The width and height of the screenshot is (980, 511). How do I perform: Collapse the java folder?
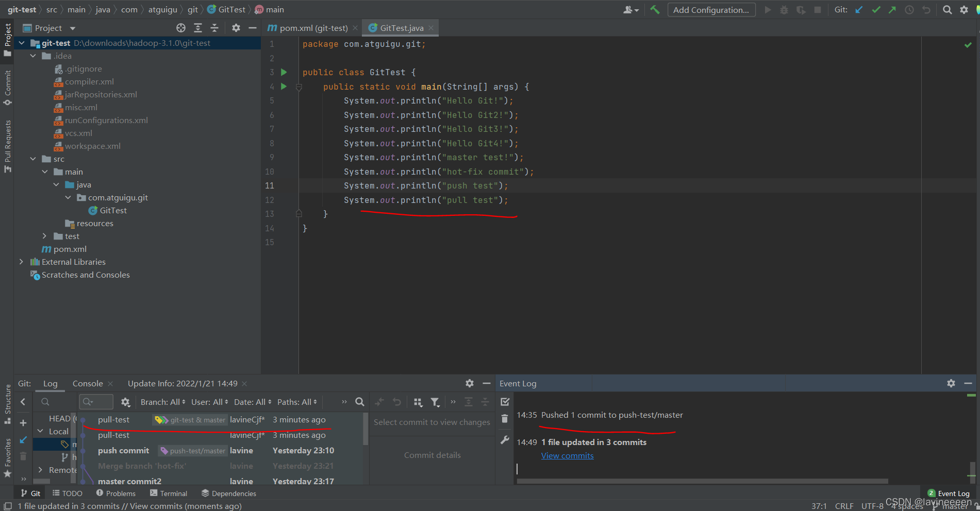[57, 185]
